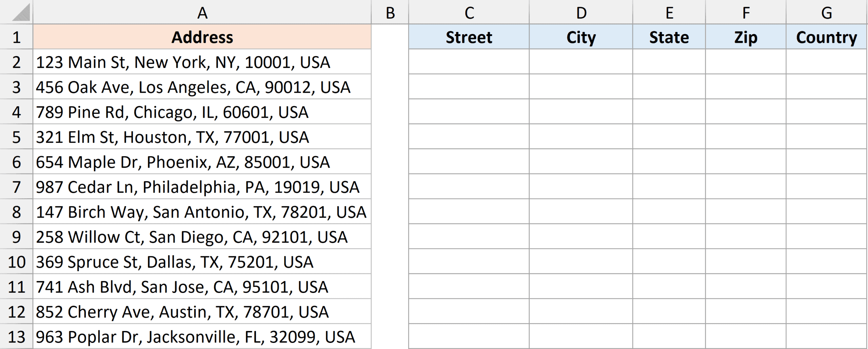Select column G header
Screen dimensions: 868x349
coord(826,12)
